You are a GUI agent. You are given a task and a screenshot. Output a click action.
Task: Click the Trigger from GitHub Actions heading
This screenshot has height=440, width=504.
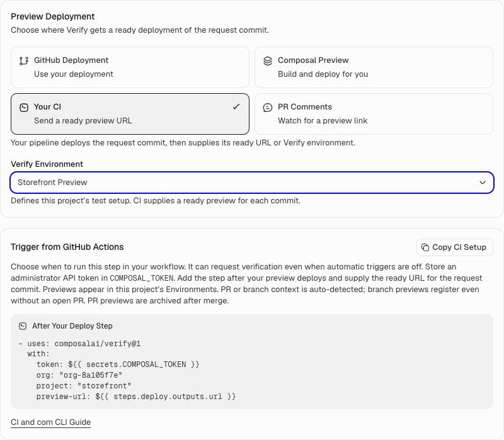(67, 247)
